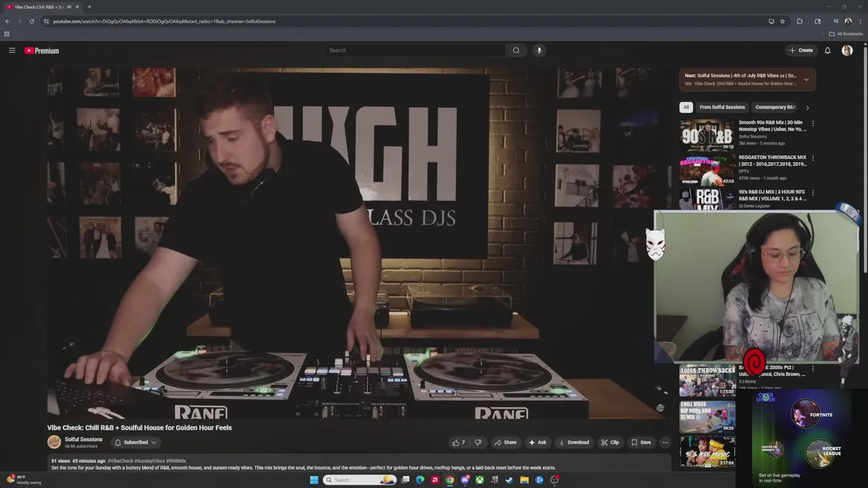Click the Create button
This screenshot has height=488, width=868.
coord(801,50)
